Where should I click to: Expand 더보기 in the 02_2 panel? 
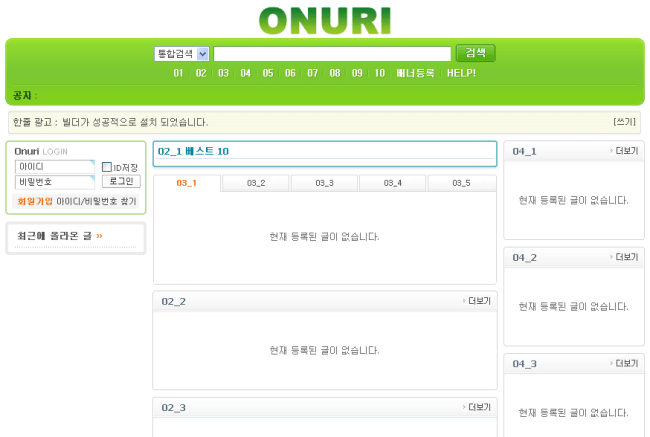click(478, 300)
